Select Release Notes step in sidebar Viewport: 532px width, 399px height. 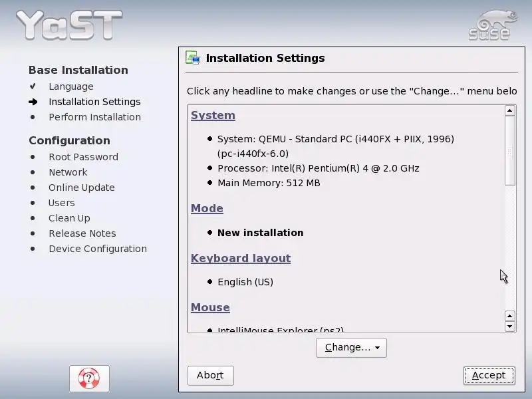coord(82,233)
